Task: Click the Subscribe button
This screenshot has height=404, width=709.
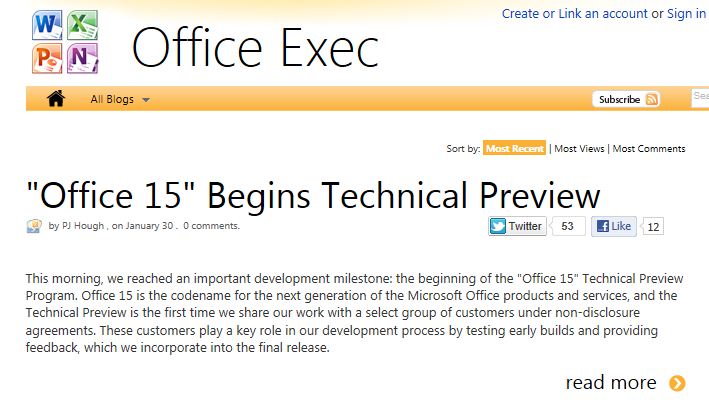Action: click(x=626, y=99)
